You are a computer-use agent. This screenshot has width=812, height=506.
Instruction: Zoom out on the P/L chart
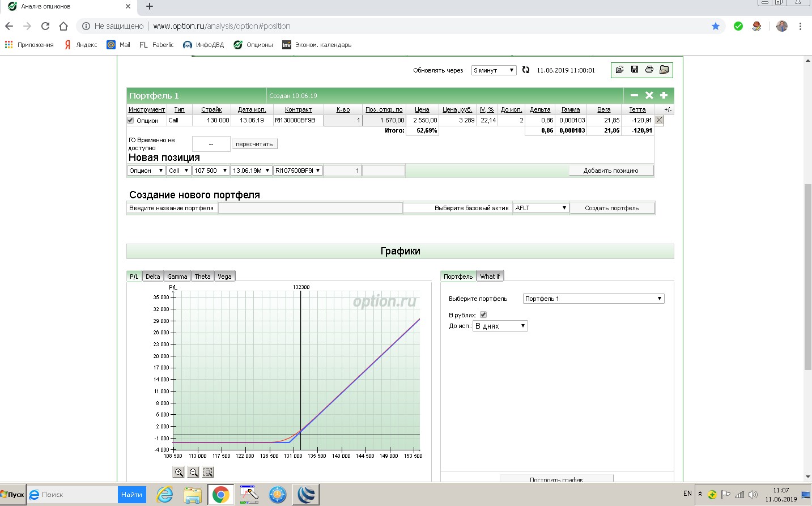pyautogui.click(x=193, y=472)
